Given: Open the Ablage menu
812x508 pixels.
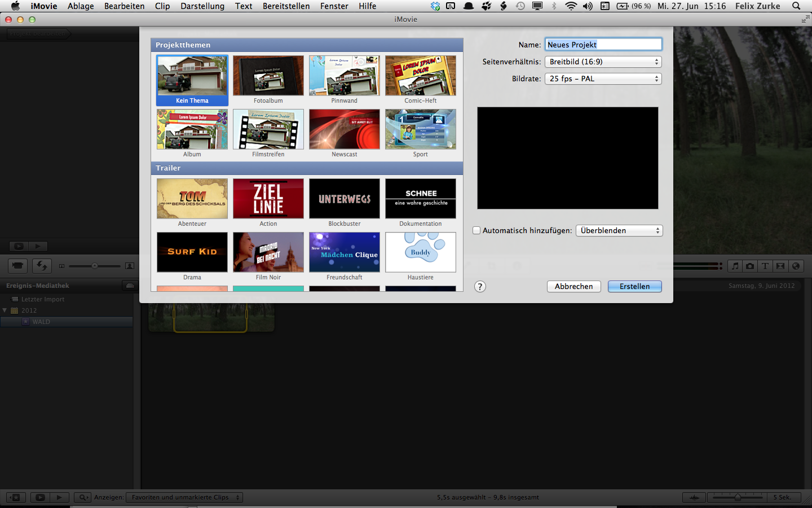Looking at the screenshot, I should [81, 6].
